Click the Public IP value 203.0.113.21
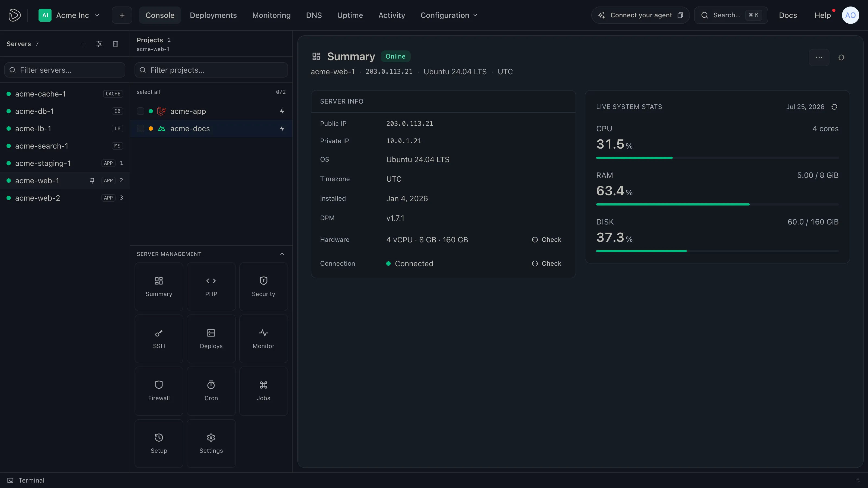 coord(409,124)
